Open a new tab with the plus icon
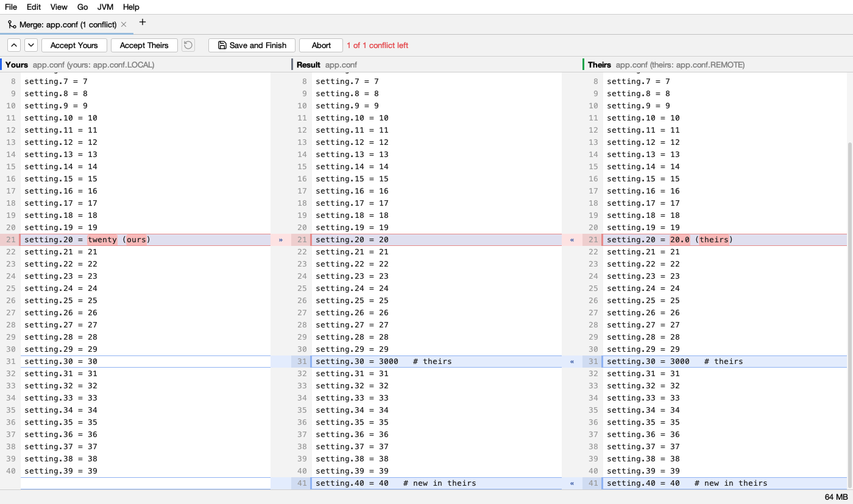The height and width of the screenshot is (504, 853). coord(143,23)
